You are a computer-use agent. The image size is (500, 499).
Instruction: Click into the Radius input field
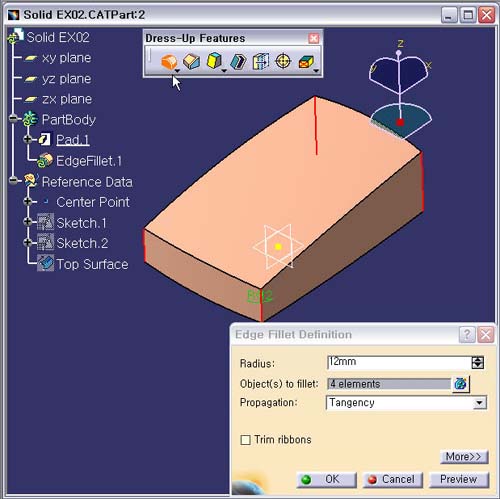coord(399,363)
